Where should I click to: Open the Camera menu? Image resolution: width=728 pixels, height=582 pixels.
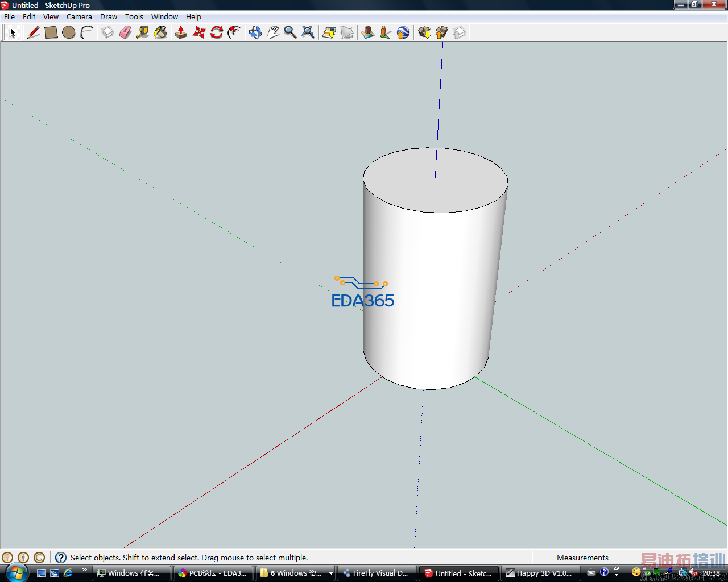(x=79, y=16)
